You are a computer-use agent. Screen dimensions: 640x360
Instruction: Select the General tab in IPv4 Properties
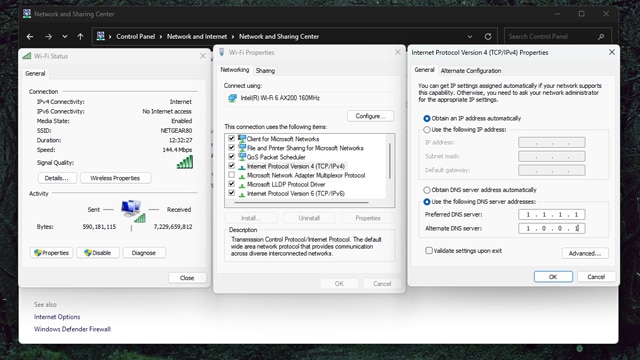(x=424, y=70)
